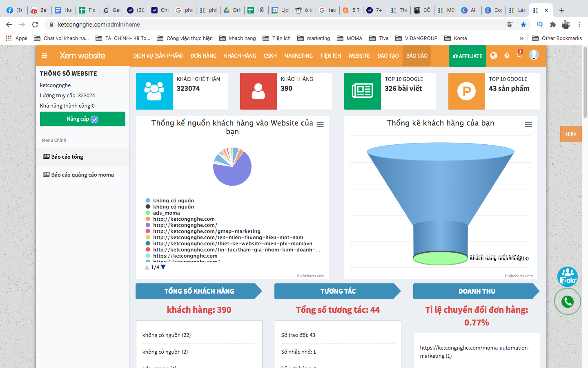Toggle the 'ads_moma' legend series
The width and height of the screenshot is (588, 368).
[166, 213]
